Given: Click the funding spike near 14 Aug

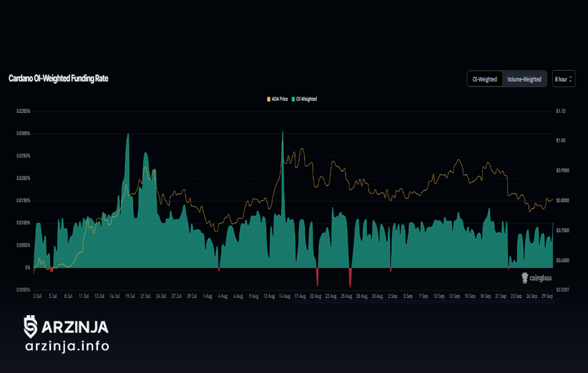Looking at the screenshot, I should pyautogui.click(x=283, y=136).
